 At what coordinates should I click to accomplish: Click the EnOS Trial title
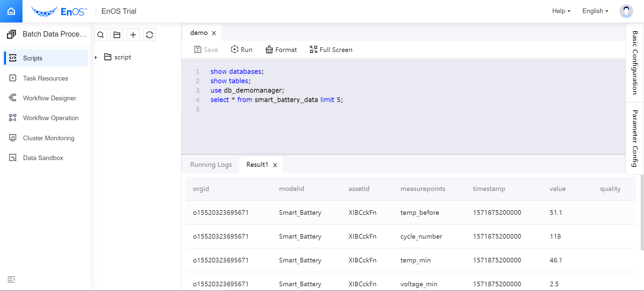pyautogui.click(x=119, y=11)
